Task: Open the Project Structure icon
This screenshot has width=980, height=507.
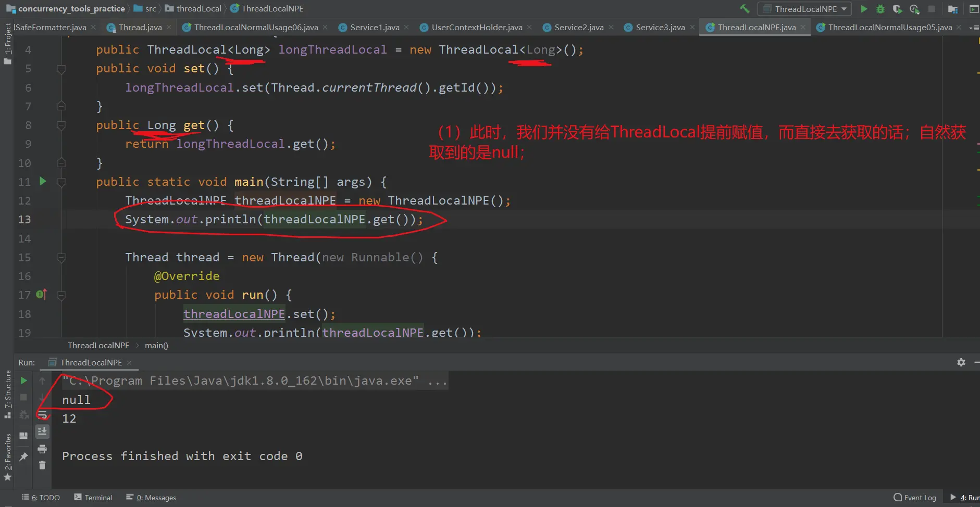Action: 953,9
